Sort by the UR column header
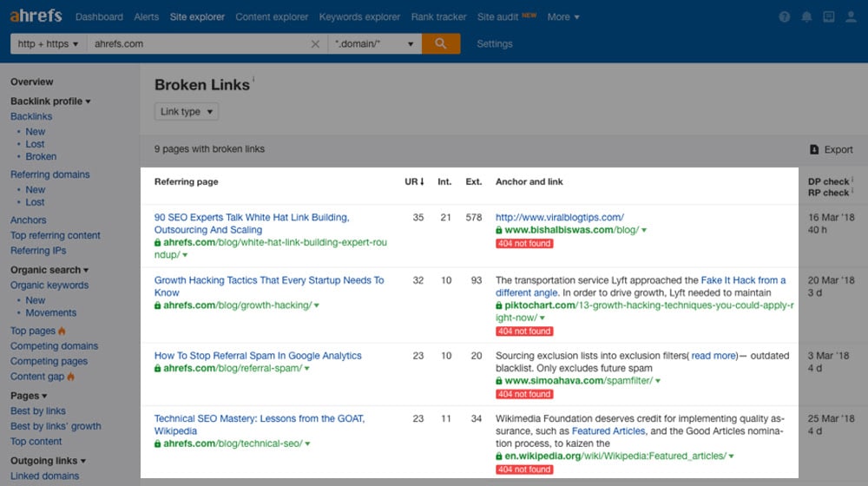This screenshot has width=868, height=486. click(x=414, y=181)
